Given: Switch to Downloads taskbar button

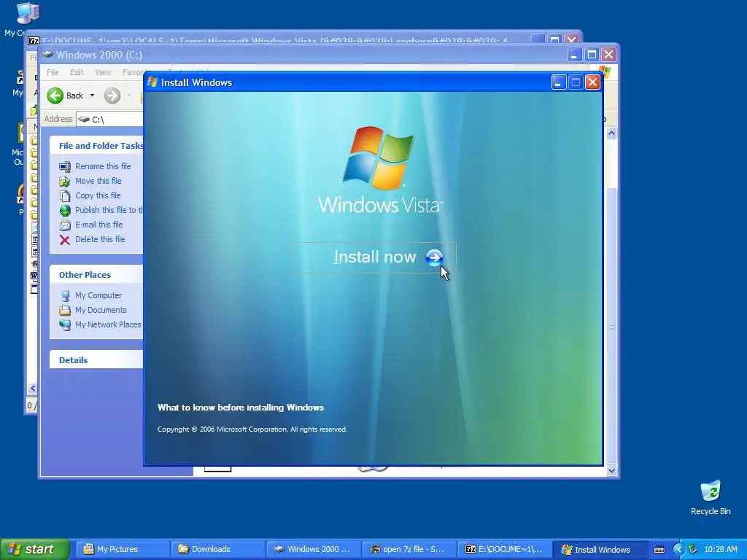Looking at the screenshot, I should click(217, 550).
